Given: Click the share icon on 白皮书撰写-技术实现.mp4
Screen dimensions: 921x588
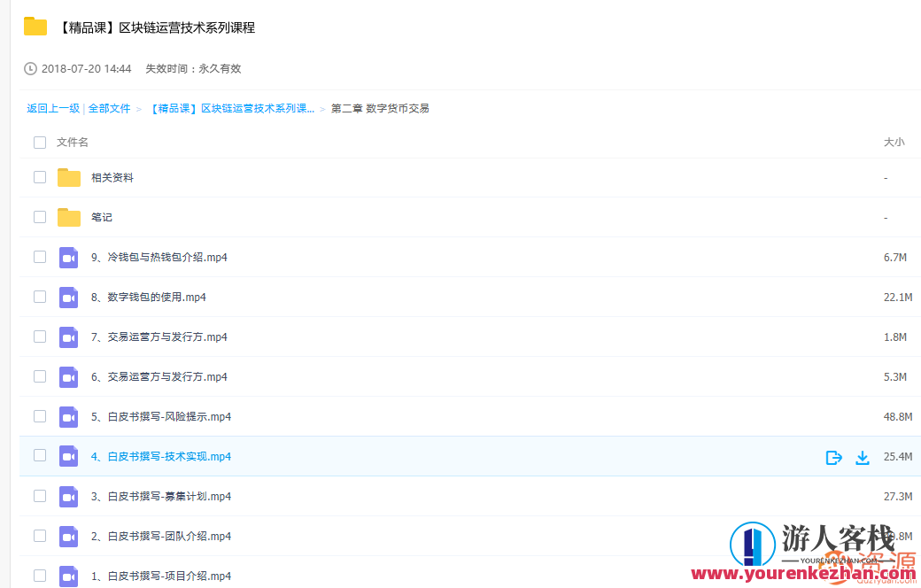Looking at the screenshot, I should tap(833, 458).
